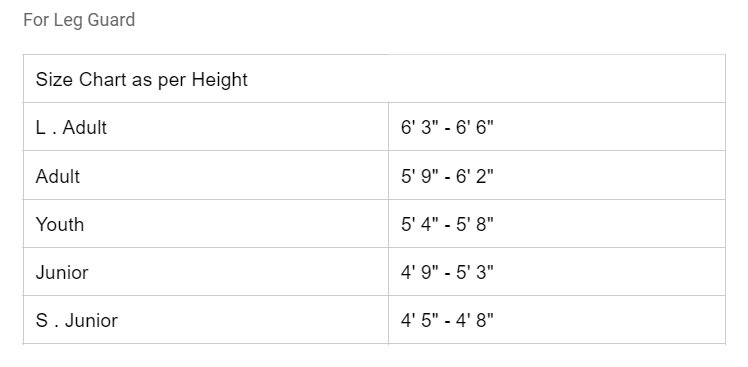
Task: Select the 'Size Chart as per Height' header cell
Action: [x=374, y=79]
